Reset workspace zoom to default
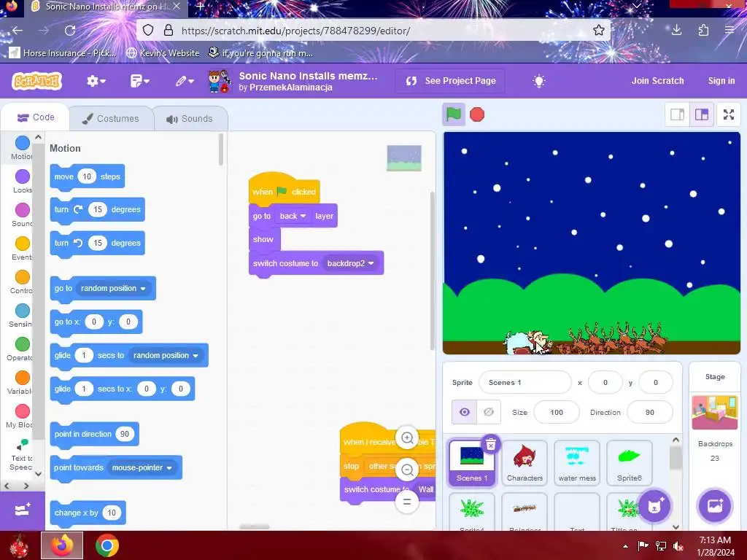This screenshot has width=747, height=560. click(407, 502)
